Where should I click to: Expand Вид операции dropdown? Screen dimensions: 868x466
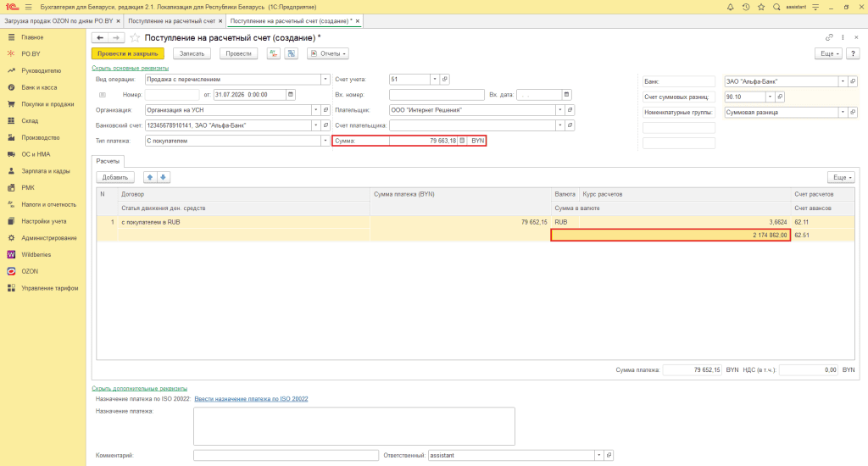(x=325, y=79)
